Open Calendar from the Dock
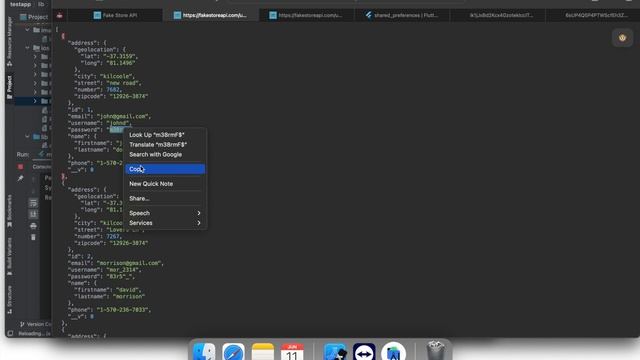Screen dimensions: 640x360 292,352
